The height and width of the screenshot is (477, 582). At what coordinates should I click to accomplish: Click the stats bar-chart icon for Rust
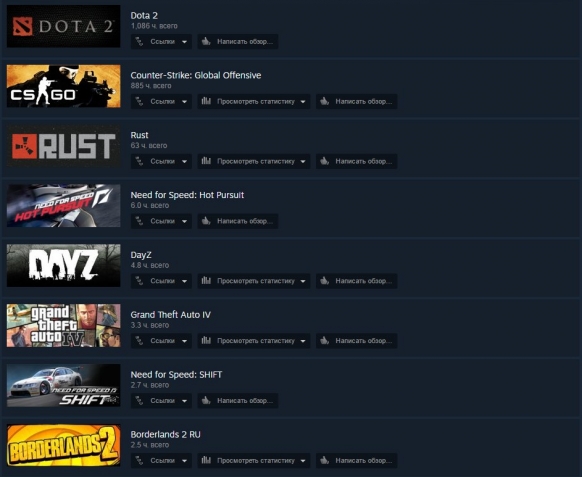click(x=206, y=161)
